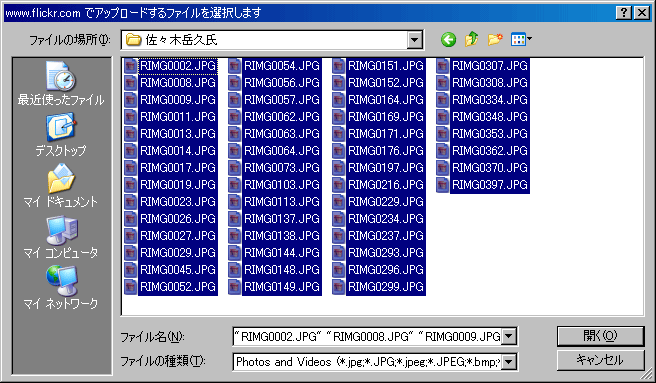Close the file upload dialog
This screenshot has width=656, height=383.
[x=642, y=13]
